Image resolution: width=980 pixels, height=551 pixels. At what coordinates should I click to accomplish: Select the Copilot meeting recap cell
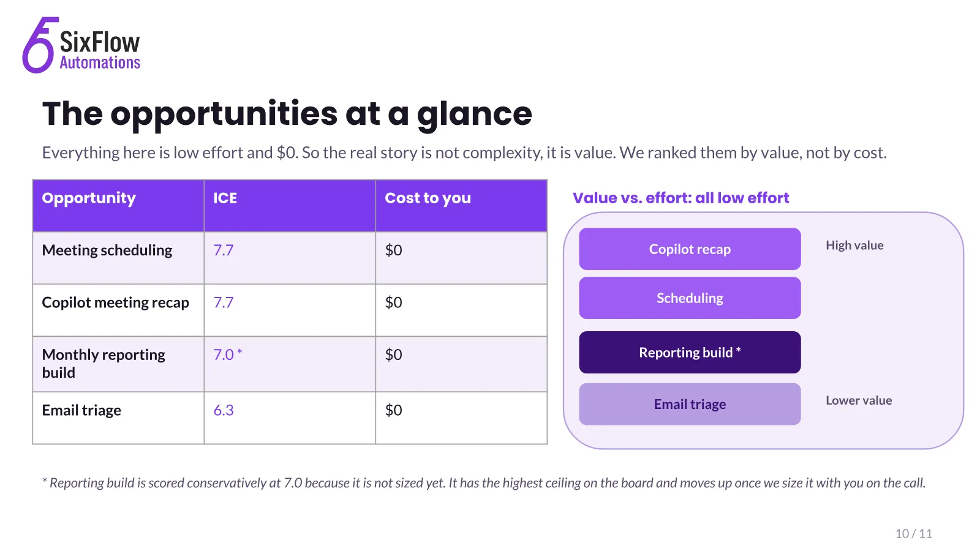[x=118, y=310]
